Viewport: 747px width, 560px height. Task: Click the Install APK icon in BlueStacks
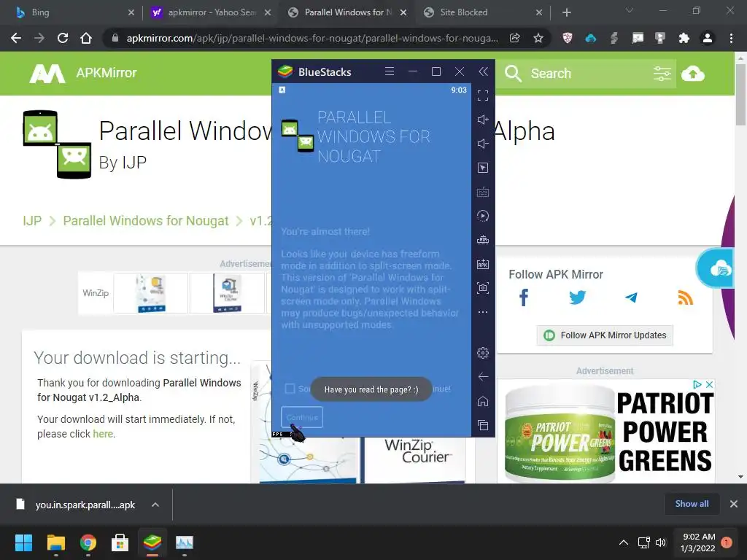483,264
